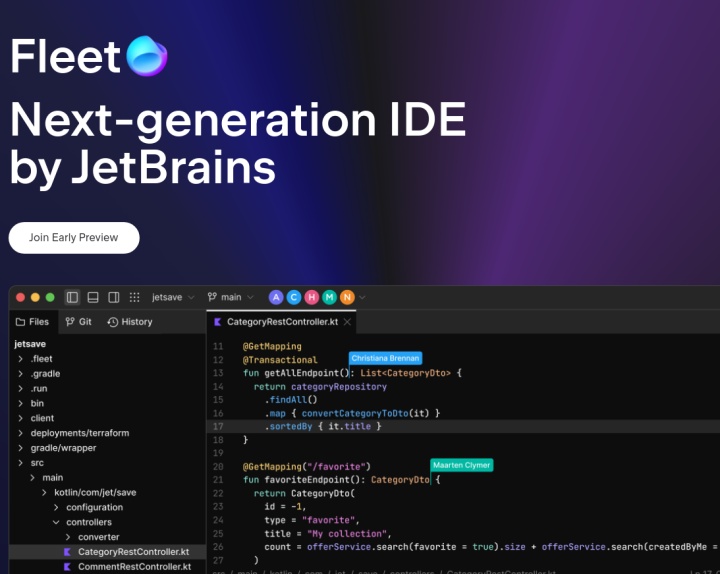Expand the .gradle folder
Image resolution: width=720 pixels, height=574 pixels.
coord(20,374)
